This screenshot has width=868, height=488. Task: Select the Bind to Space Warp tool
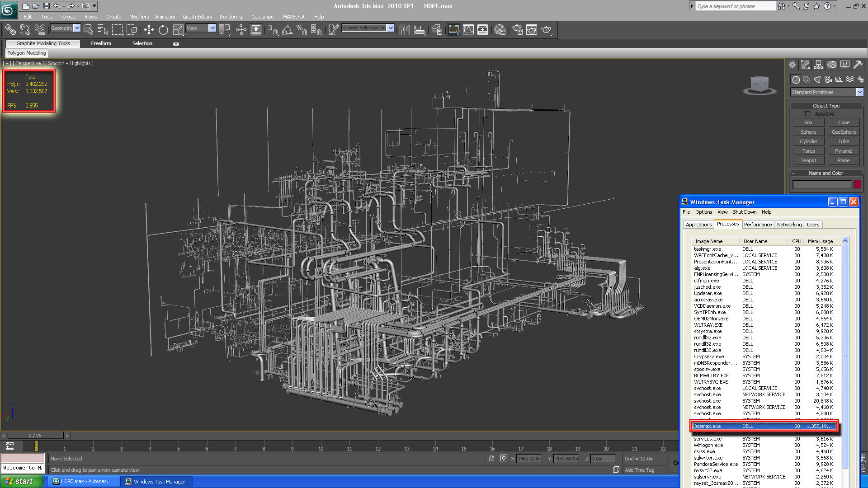(40, 30)
